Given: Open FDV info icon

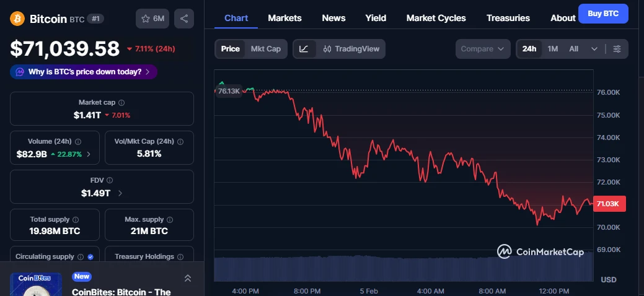Looking at the screenshot, I should pos(110,180).
